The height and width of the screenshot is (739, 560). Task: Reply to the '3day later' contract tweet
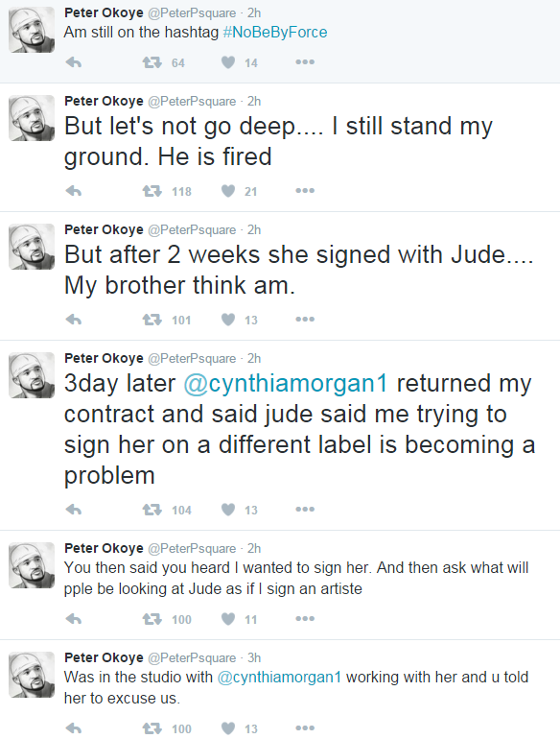point(74,510)
